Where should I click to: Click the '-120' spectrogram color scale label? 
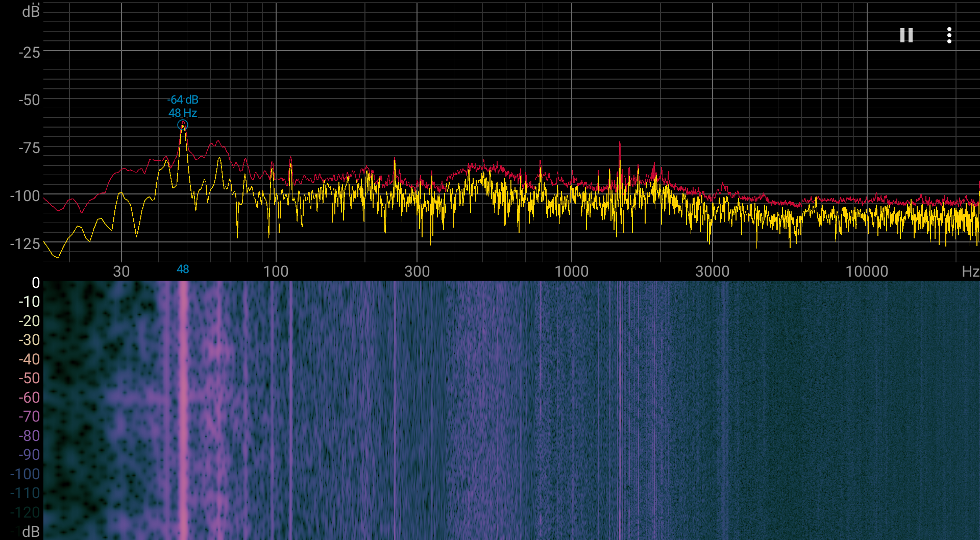25,512
